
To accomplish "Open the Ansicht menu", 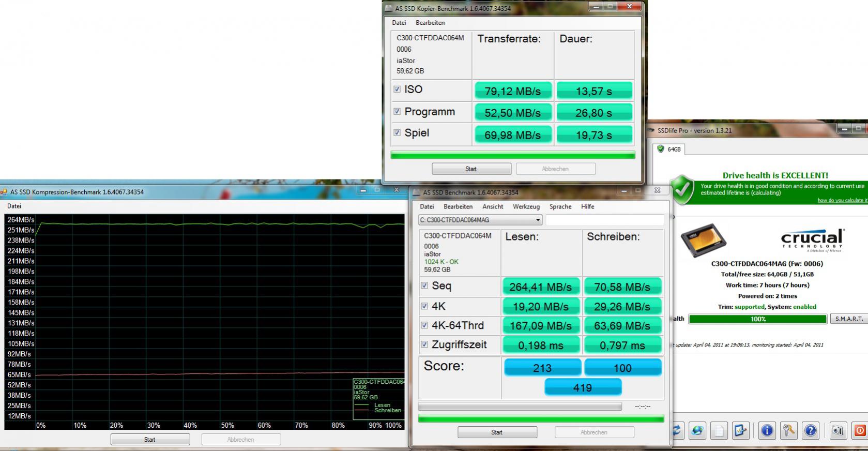I will [x=493, y=206].
